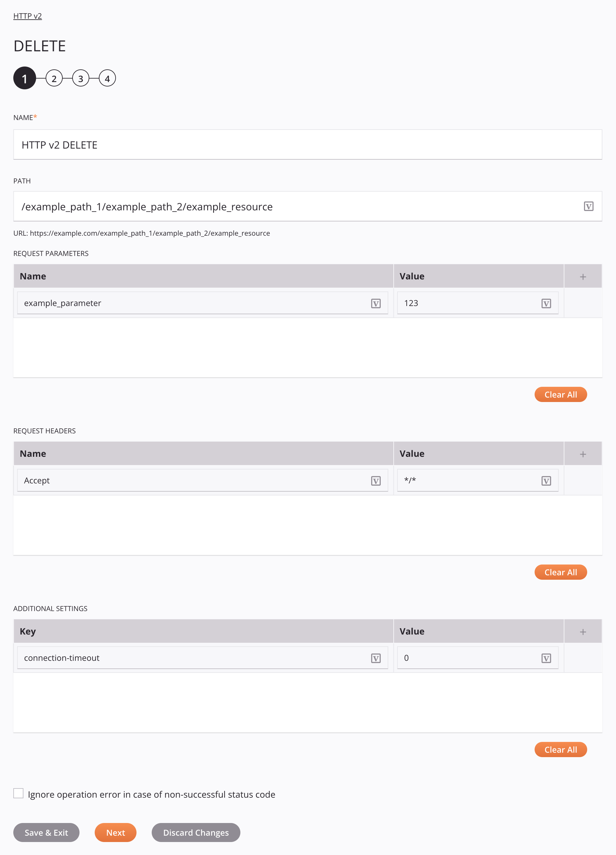This screenshot has height=855, width=616.
Task: Click the Next button to proceed
Action: [115, 832]
